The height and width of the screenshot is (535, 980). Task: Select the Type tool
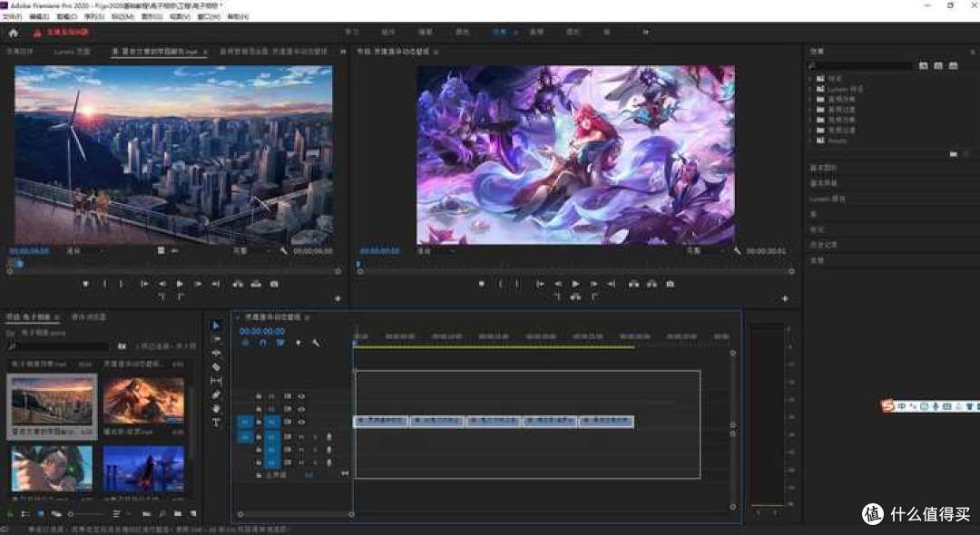(216, 423)
